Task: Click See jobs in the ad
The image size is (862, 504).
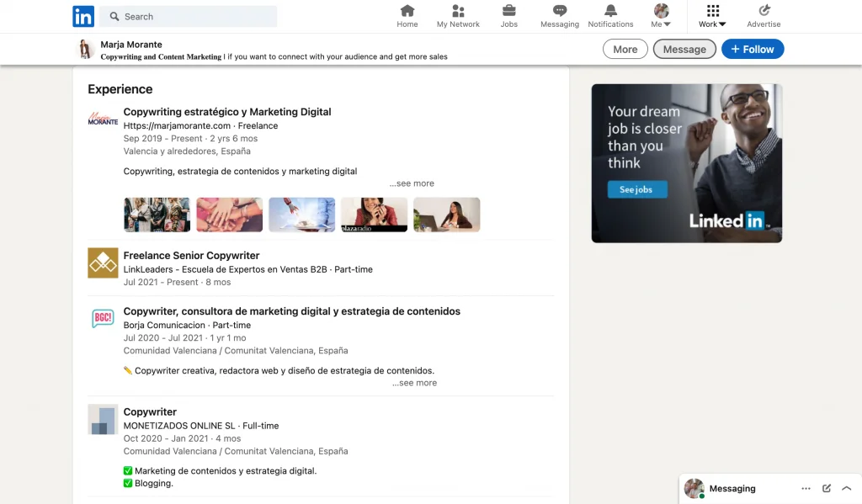Action: coord(637,189)
